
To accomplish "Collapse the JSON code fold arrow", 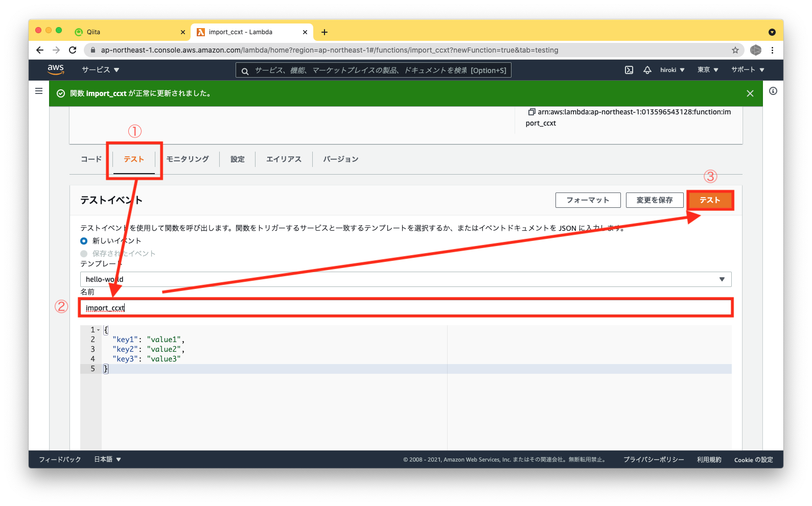I will 99,330.
